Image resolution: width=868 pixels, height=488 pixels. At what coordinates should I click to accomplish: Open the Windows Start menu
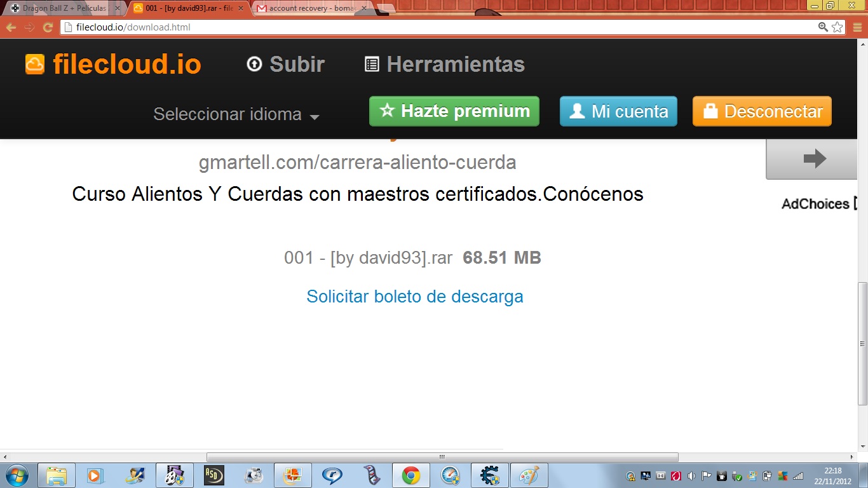coord(17,475)
